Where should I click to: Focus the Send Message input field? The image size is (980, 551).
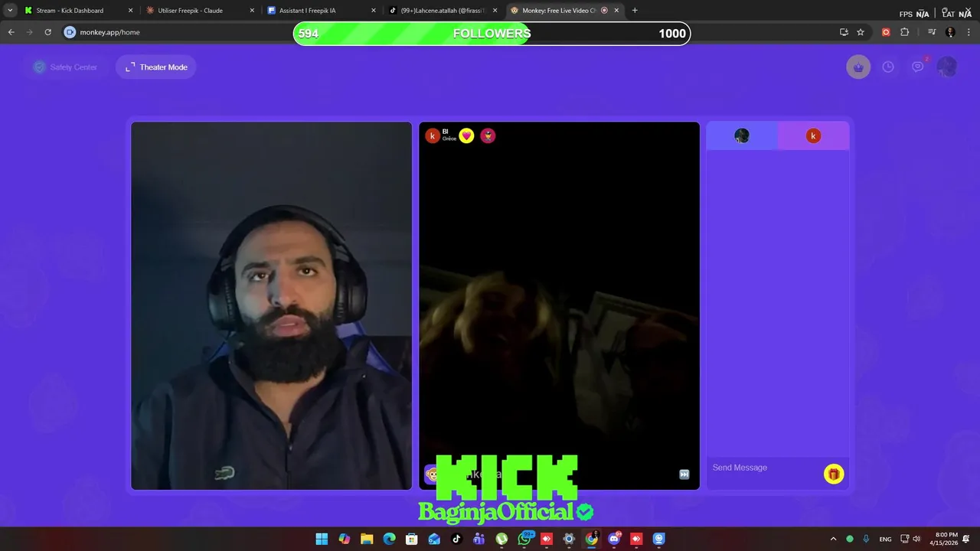765,468
